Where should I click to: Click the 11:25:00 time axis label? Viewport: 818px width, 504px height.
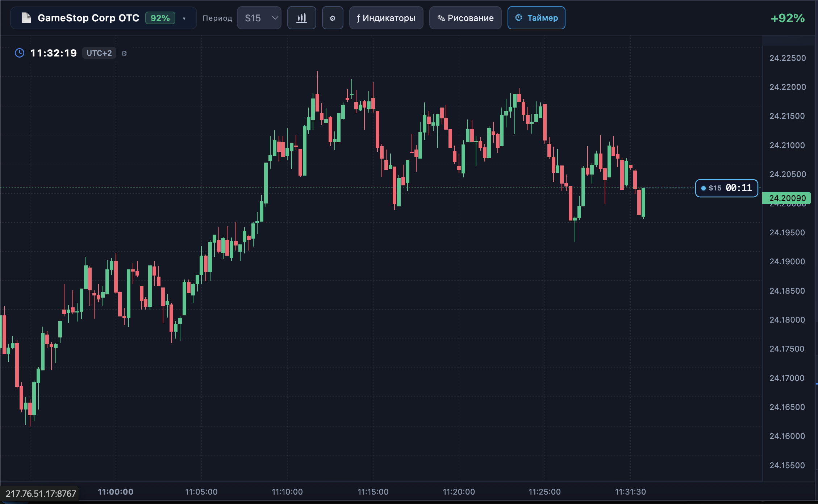pyautogui.click(x=544, y=492)
